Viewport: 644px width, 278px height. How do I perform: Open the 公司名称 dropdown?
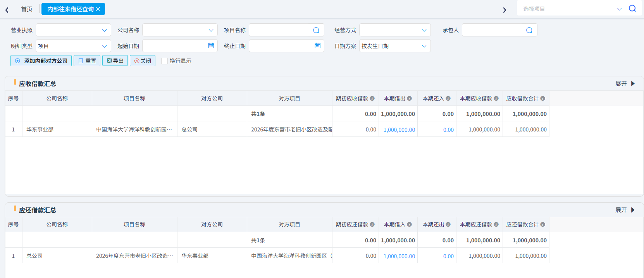[x=180, y=30]
